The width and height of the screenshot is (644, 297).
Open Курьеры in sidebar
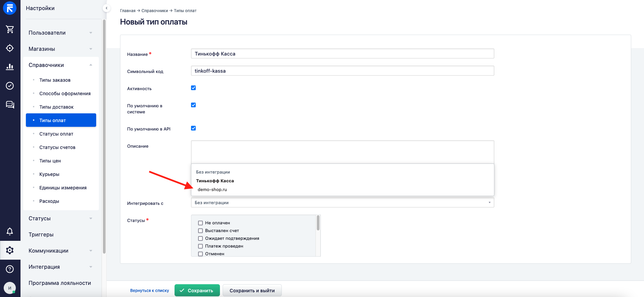point(49,174)
